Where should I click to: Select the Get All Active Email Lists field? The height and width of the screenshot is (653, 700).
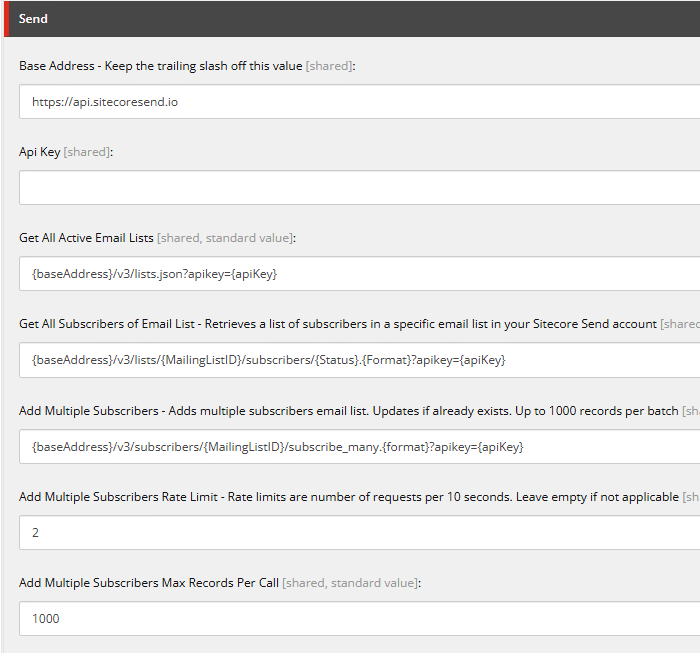(359, 274)
